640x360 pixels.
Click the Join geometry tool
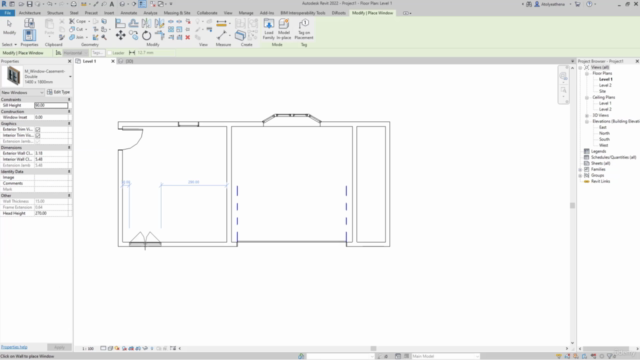(78, 38)
